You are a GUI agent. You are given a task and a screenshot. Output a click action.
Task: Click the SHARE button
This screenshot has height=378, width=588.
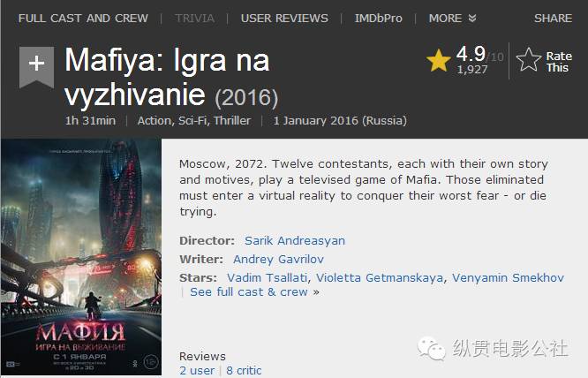(x=553, y=18)
